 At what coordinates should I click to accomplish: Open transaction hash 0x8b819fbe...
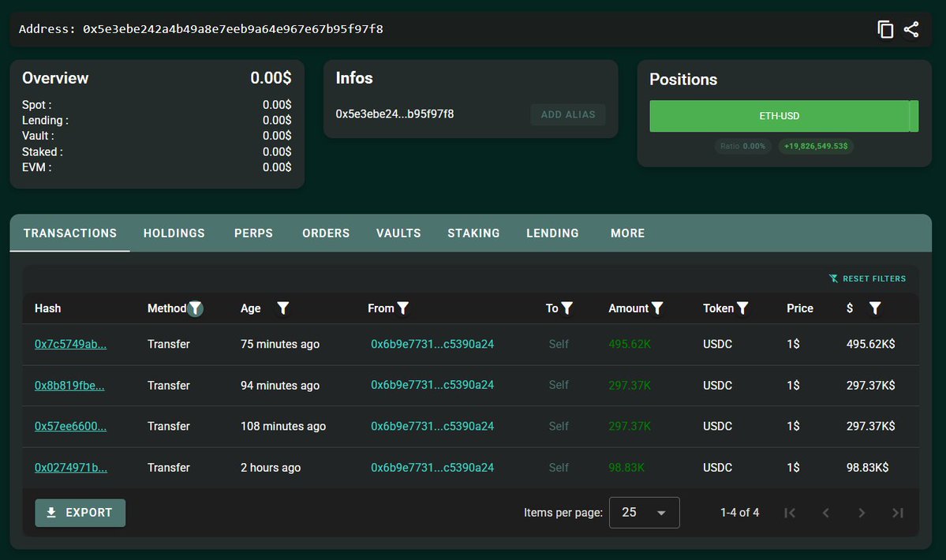[x=69, y=386]
